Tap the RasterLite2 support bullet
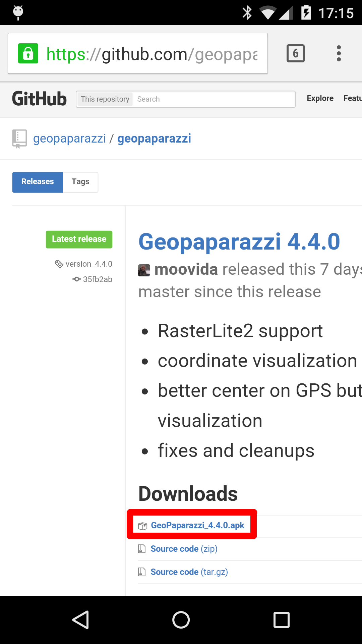Image resolution: width=362 pixels, height=644 pixels. (240, 331)
